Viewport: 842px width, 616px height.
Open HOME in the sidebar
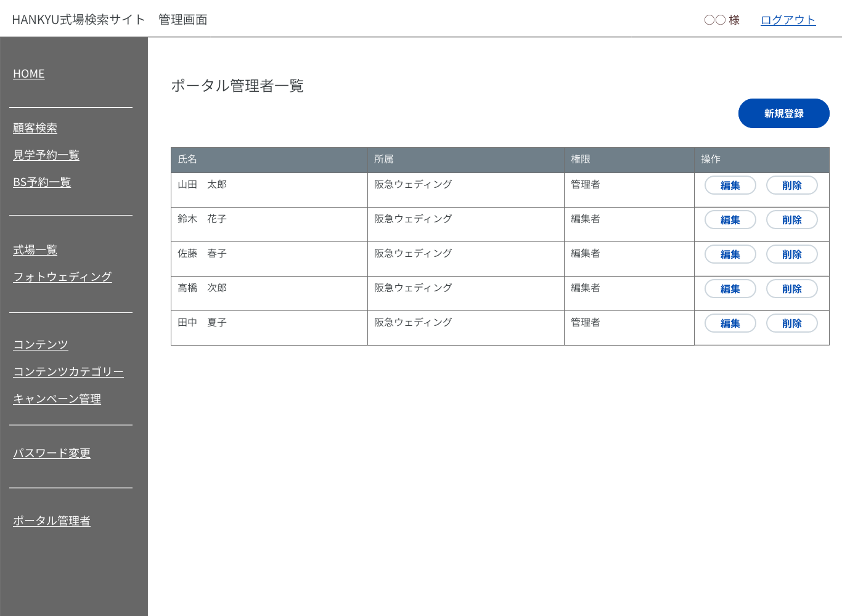coord(29,74)
